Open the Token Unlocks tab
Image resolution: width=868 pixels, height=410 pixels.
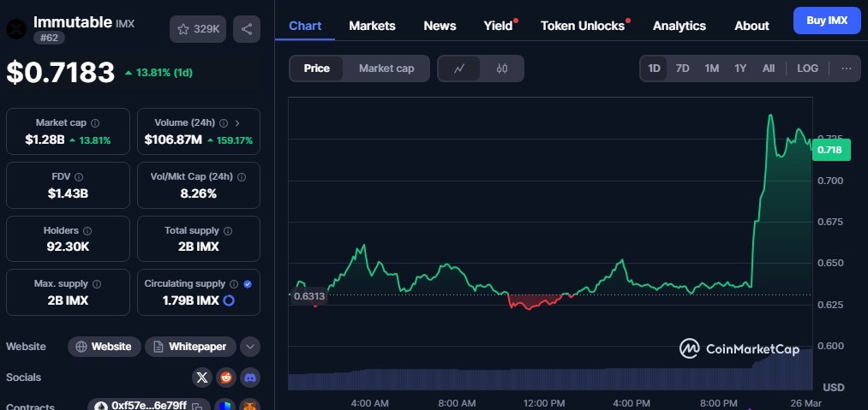(583, 26)
